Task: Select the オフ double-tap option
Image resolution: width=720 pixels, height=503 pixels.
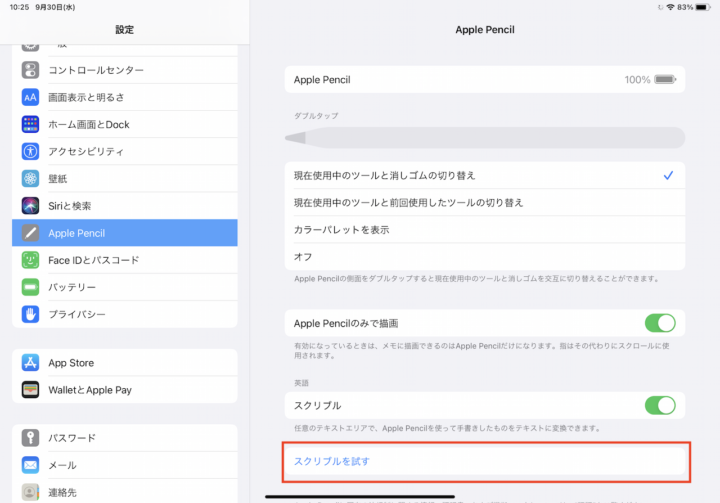Action: pyautogui.click(x=485, y=257)
